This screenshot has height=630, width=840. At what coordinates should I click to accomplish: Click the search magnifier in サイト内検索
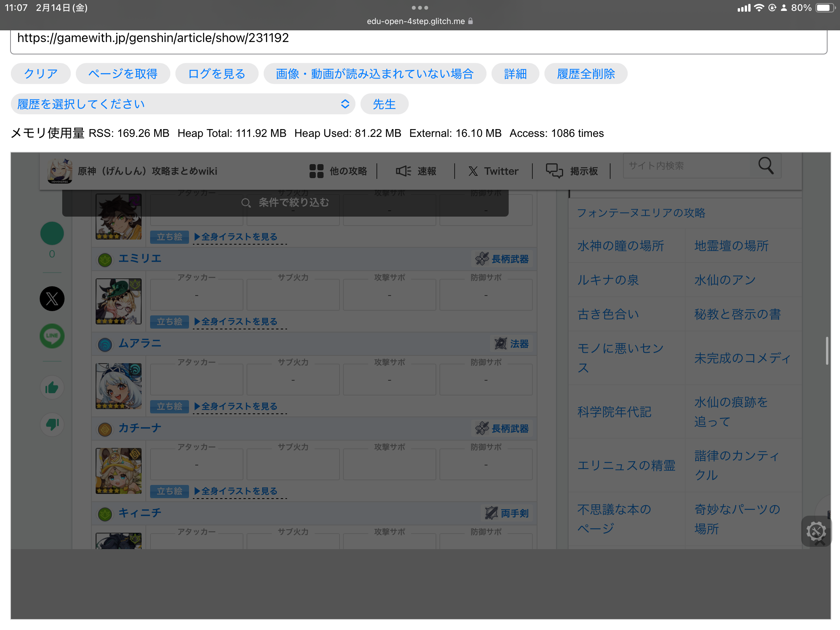point(766,166)
